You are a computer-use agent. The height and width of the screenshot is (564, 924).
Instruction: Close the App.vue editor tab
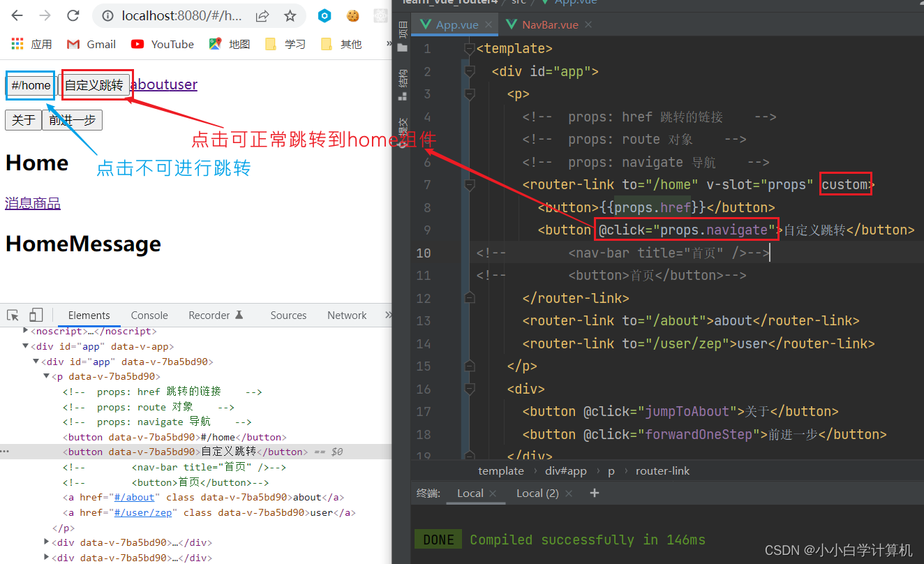(x=489, y=24)
